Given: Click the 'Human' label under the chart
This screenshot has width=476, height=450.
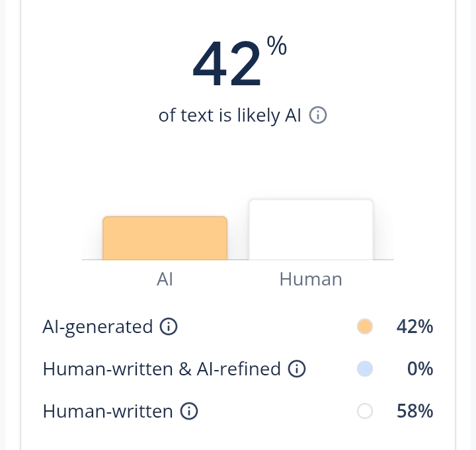Looking at the screenshot, I should [311, 279].
